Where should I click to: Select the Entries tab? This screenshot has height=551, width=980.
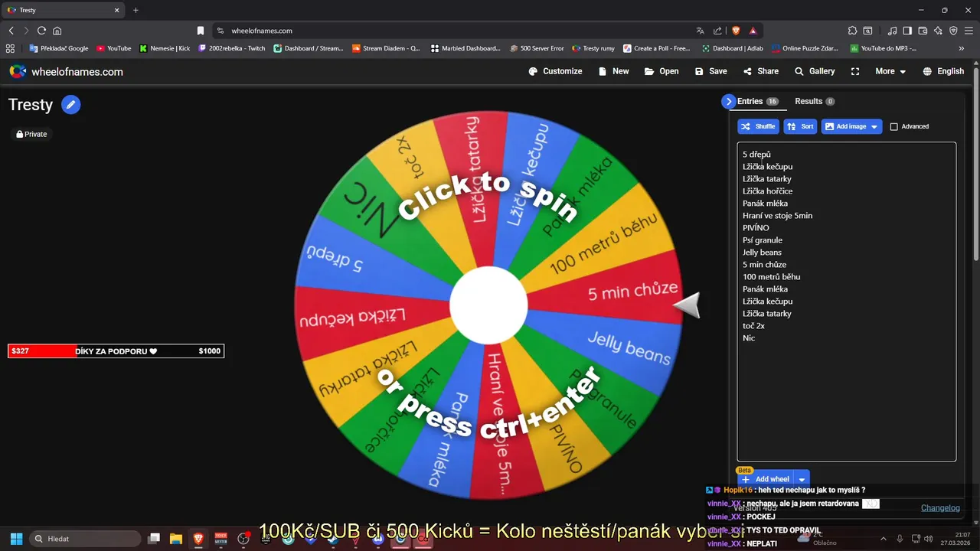758,101
